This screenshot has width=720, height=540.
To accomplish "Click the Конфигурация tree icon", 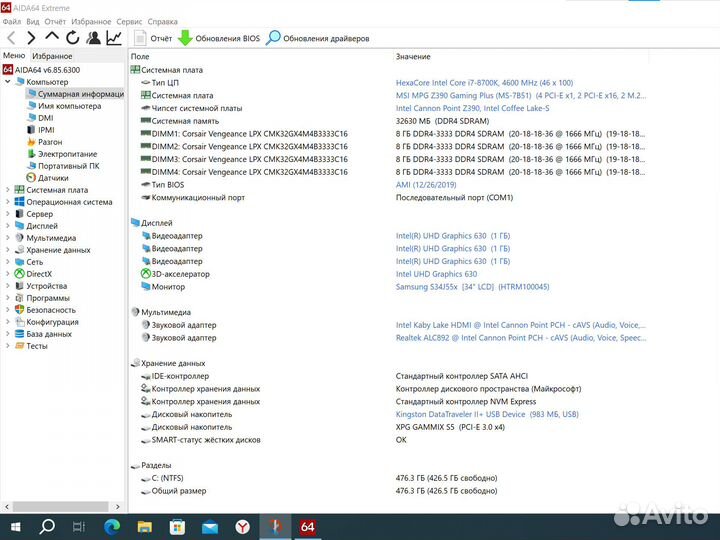I will (19, 322).
